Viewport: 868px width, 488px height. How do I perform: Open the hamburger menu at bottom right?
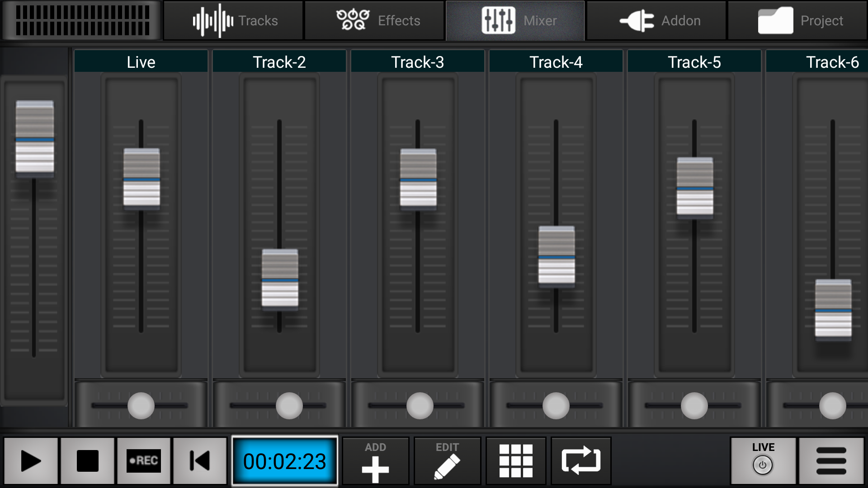coord(833,461)
